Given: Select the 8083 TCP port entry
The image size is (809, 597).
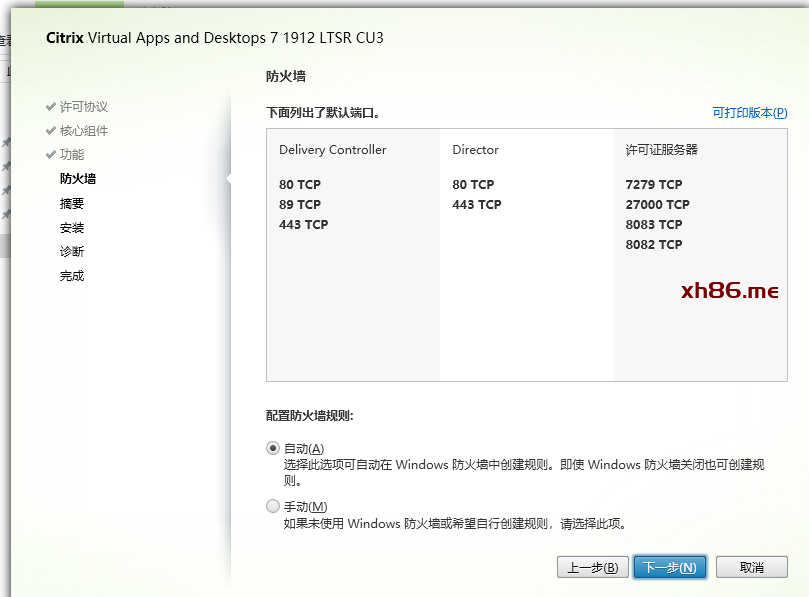Looking at the screenshot, I should coord(654,224).
